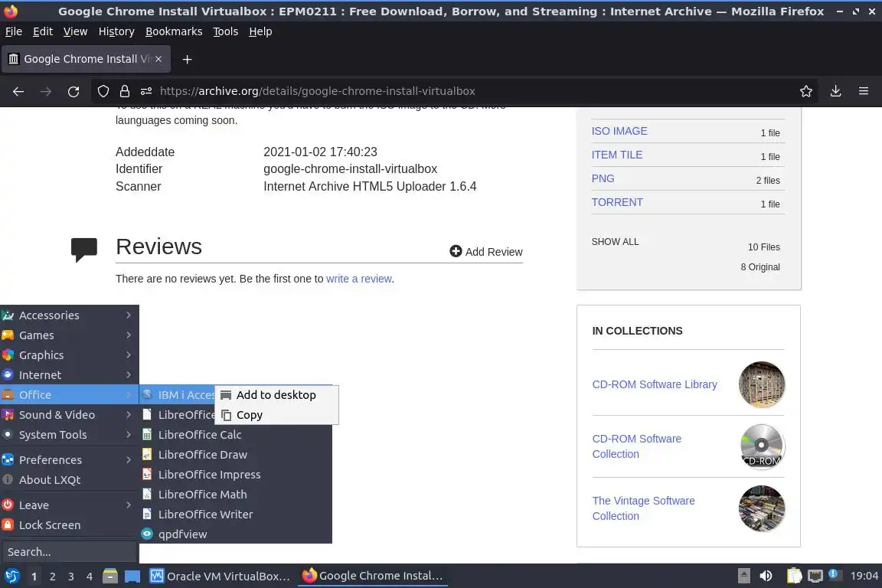Screen dimensions: 882x588
Task: Go back with the browser back arrow
Action: (x=18, y=91)
